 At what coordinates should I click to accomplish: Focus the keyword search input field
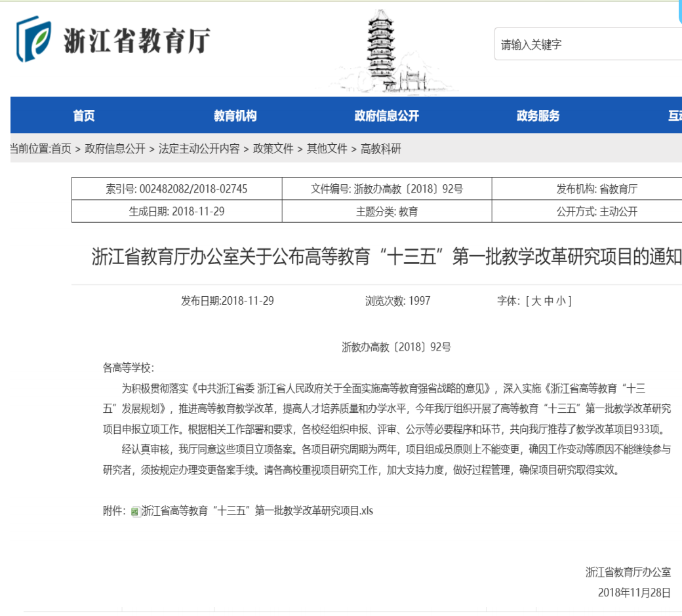[587, 45]
